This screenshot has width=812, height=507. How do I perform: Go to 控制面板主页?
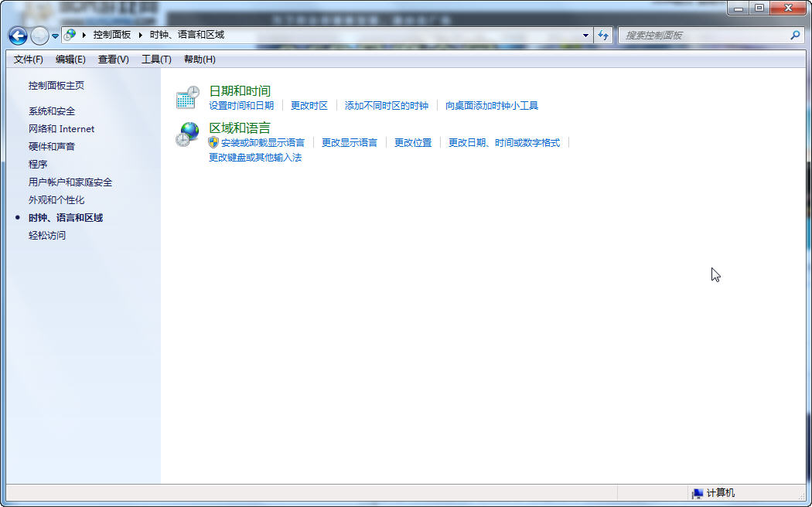click(56, 85)
